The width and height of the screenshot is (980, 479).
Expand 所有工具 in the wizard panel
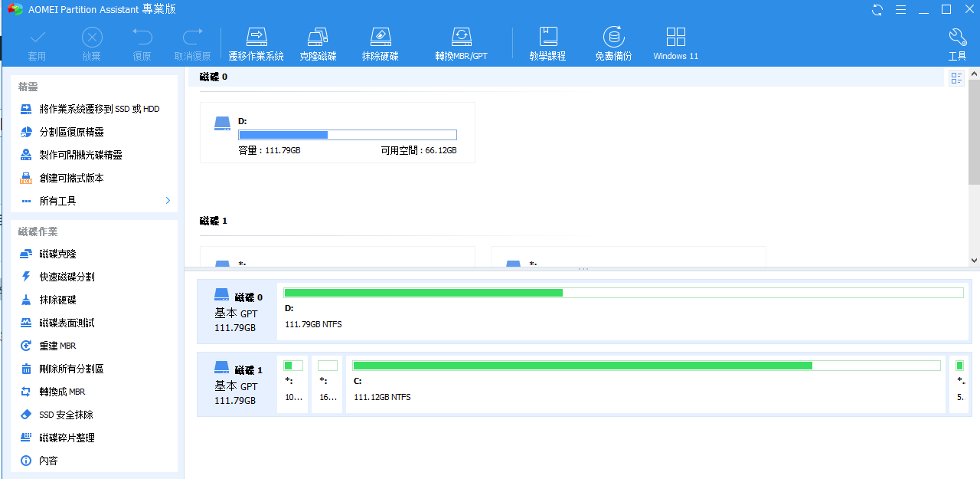point(95,201)
